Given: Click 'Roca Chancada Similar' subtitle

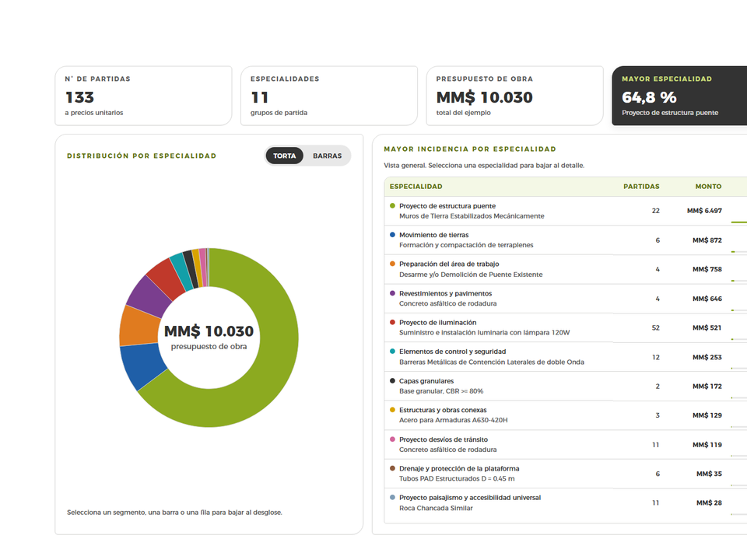Looking at the screenshot, I should click(x=436, y=509).
